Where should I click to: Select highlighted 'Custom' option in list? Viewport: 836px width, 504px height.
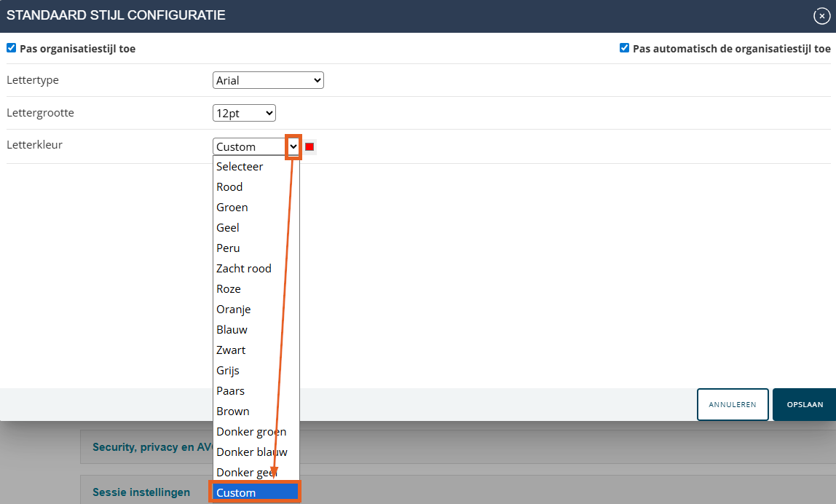[x=256, y=492]
